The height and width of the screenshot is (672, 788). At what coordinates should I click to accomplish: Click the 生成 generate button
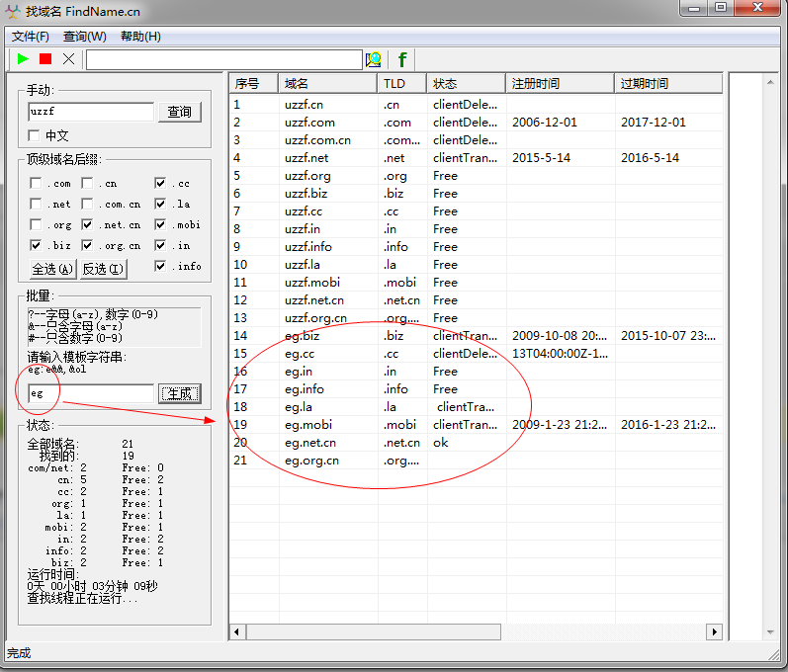[180, 393]
